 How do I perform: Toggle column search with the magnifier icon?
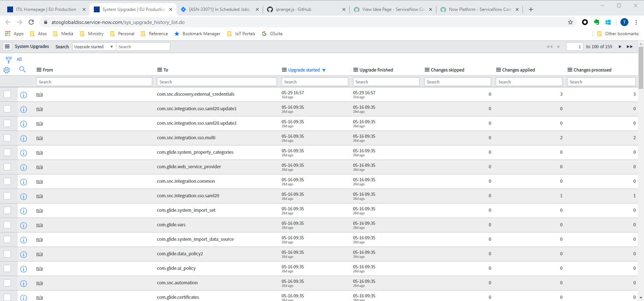22,69
